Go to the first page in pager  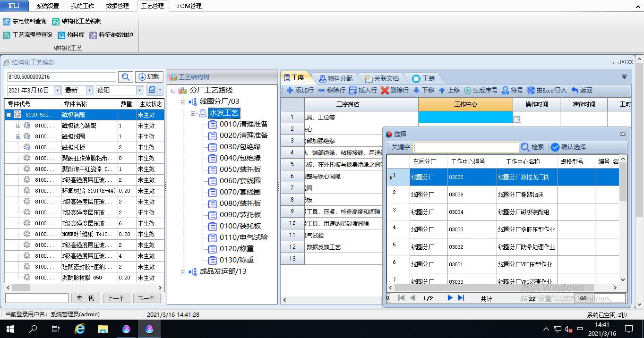[x=401, y=298]
